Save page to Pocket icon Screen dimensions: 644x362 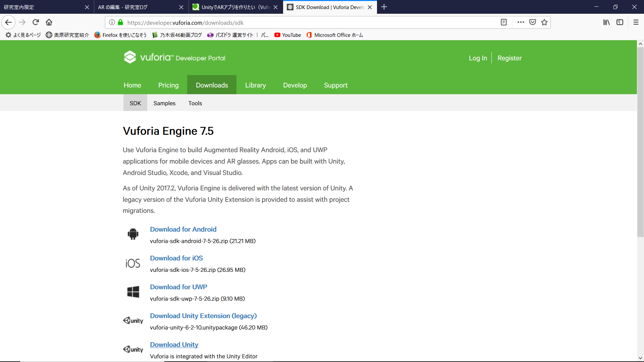[x=532, y=22]
